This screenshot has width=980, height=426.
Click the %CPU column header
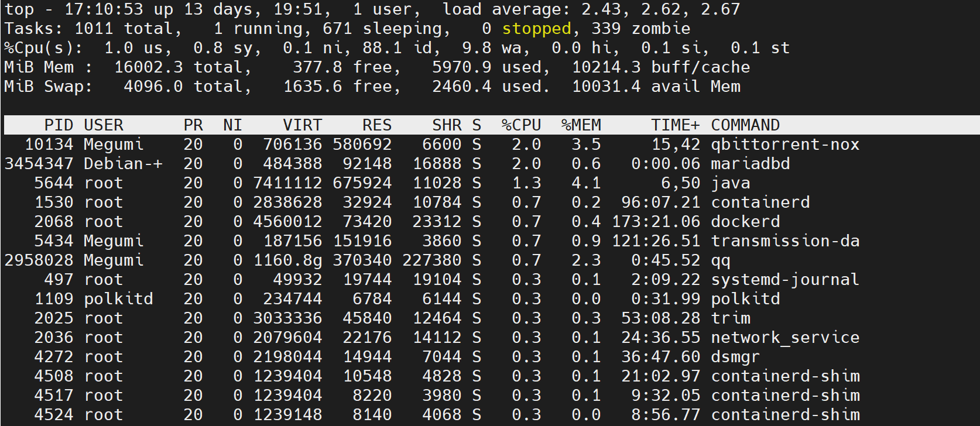click(x=522, y=125)
